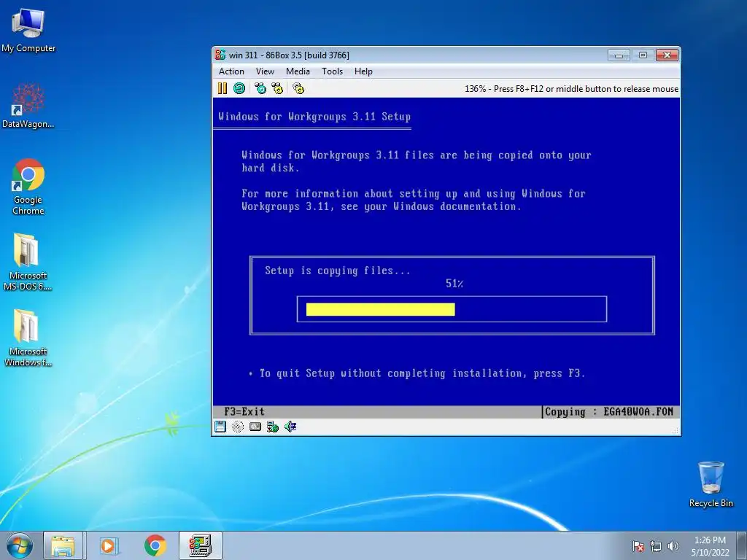Minimize the 86Box window
747x560 pixels.
[x=619, y=55]
